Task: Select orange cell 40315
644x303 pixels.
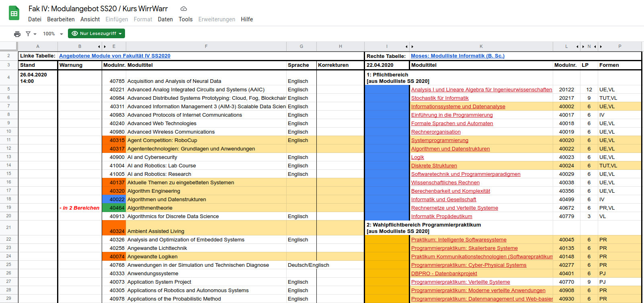Action: (x=114, y=140)
